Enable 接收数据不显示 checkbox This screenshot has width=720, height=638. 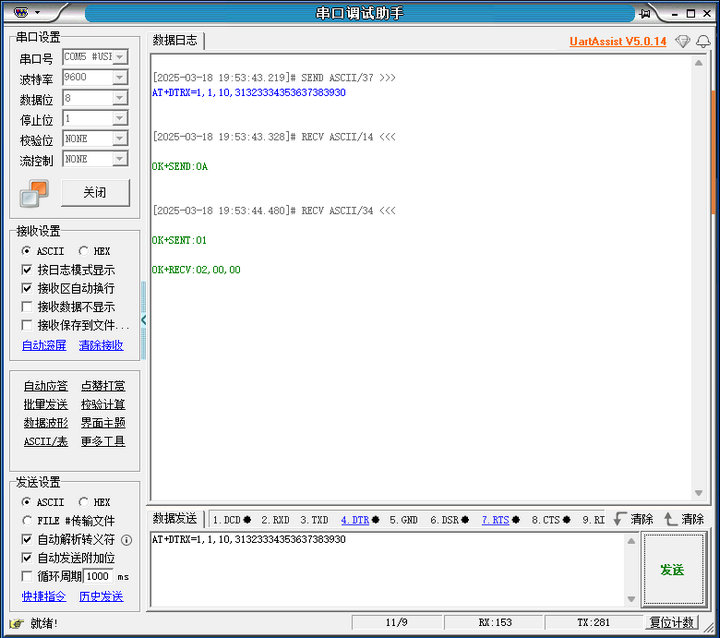click(x=27, y=307)
